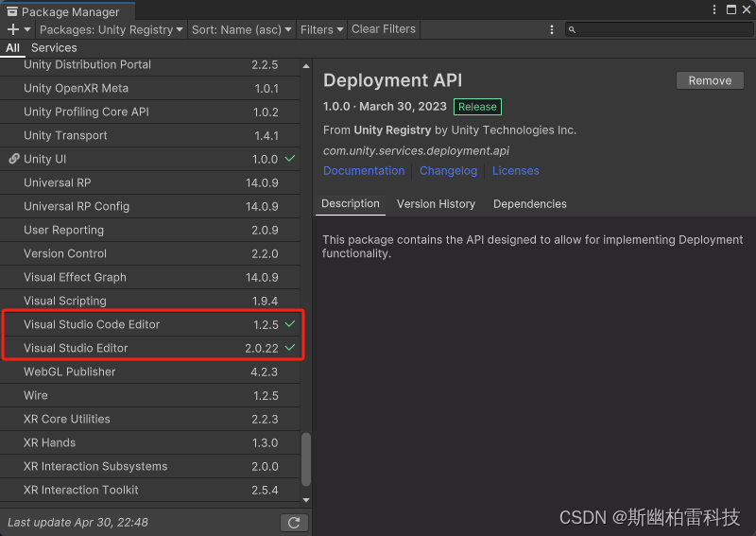Click the list scrollbar down arrow
This screenshot has width=756, height=536.
(306, 500)
